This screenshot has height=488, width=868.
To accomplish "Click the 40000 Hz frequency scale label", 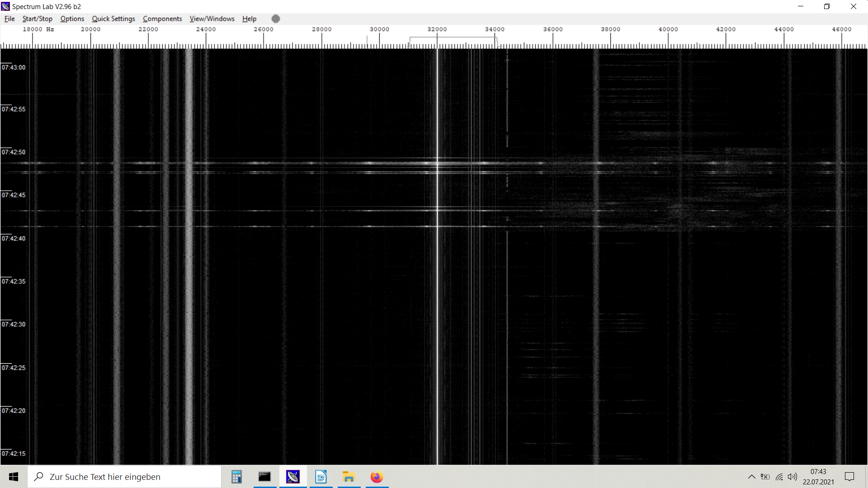I will pos(668,29).
